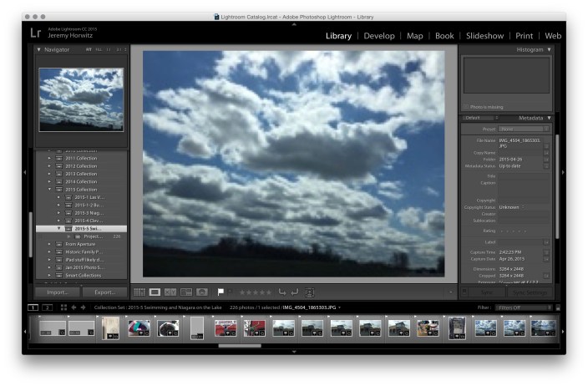This screenshot has height=386, width=588.
Task: Switch to Survey view icon
Action: [x=185, y=292]
